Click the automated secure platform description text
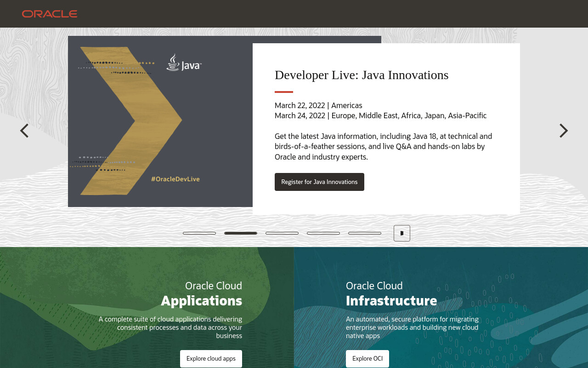This screenshot has width=588, height=368. (412, 327)
